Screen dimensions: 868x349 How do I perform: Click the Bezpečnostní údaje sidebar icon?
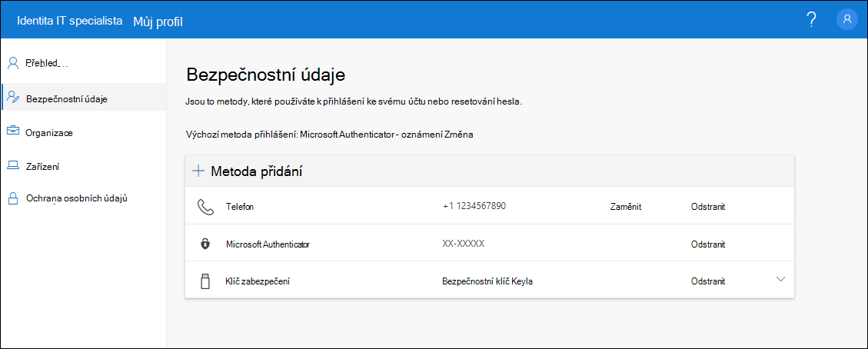[13, 98]
